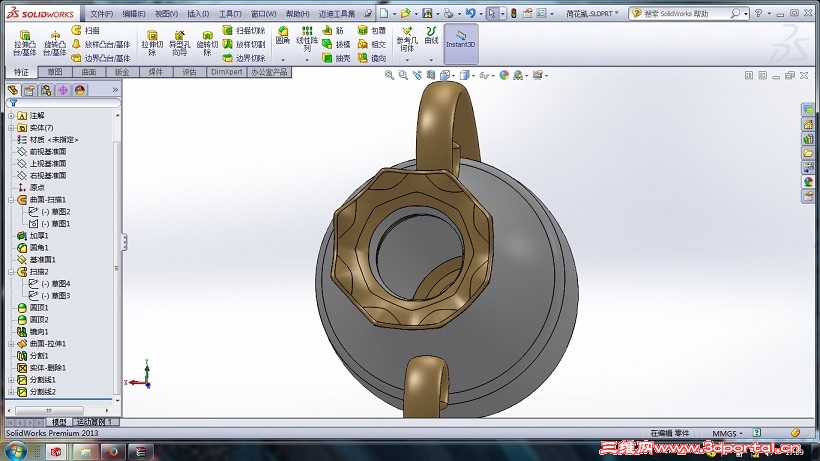
Task: Open the ConfigurationManager tab icon
Action: (46, 90)
